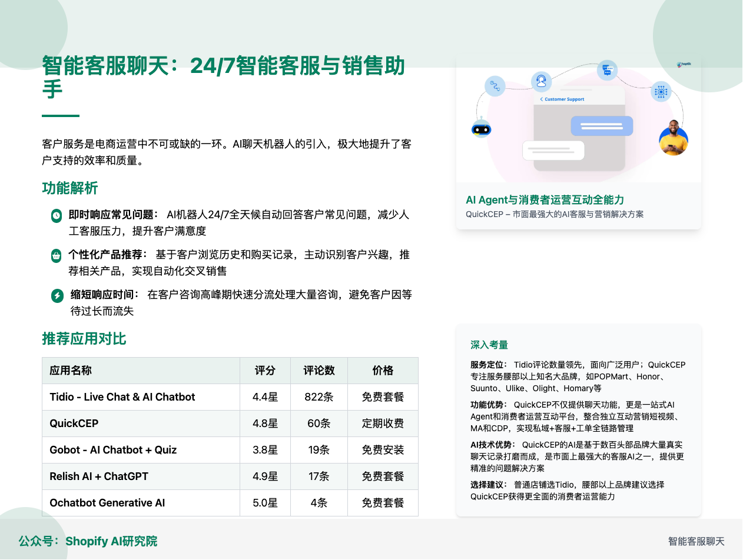Image resolution: width=743 pixels, height=560 pixels.
Task: Click the 免费安装 price cell
Action: (383, 450)
